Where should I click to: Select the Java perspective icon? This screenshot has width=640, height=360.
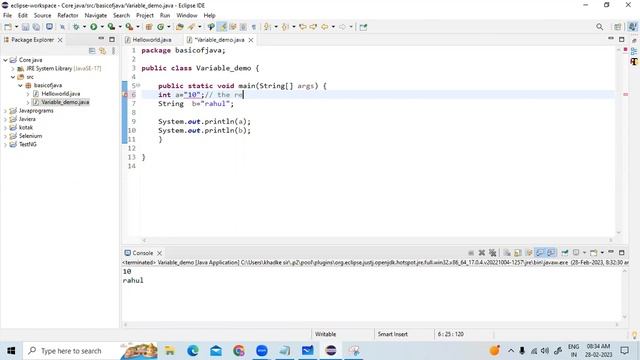click(632, 27)
